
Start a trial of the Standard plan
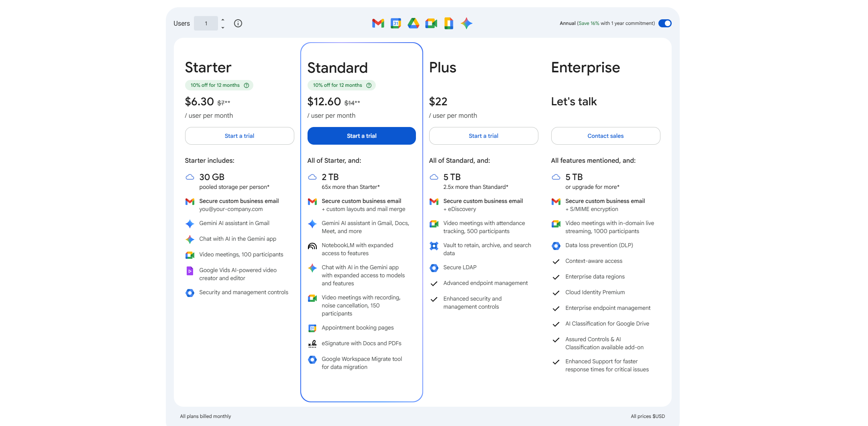tap(362, 136)
